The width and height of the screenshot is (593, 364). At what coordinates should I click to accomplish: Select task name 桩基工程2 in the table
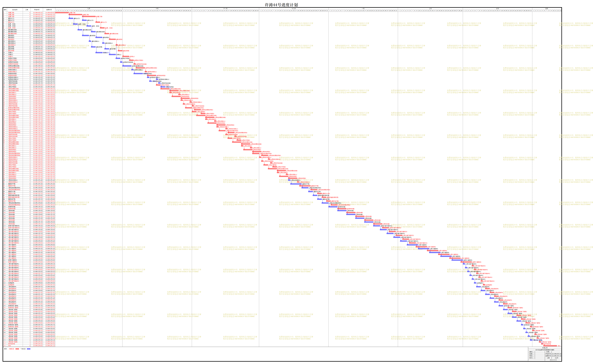pos(11,15)
